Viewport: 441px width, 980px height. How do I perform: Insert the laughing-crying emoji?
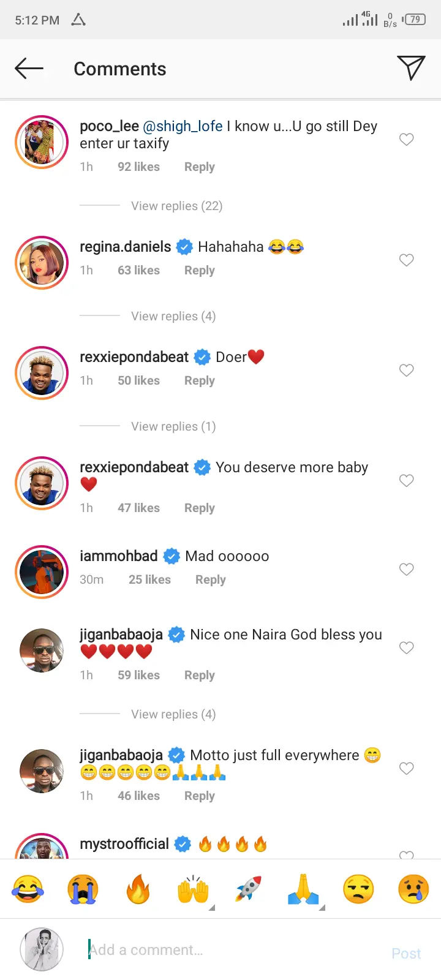[28, 889]
